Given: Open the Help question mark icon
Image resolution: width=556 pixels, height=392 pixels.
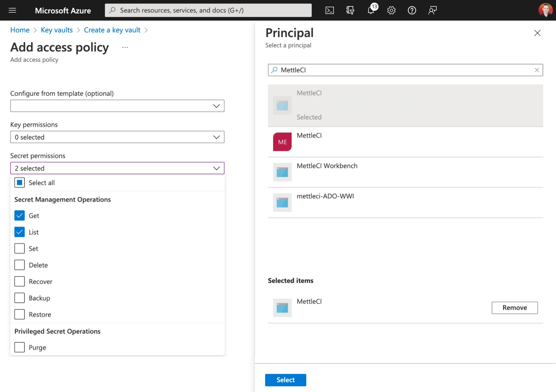Looking at the screenshot, I should pyautogui.click(x=412, y=10).
